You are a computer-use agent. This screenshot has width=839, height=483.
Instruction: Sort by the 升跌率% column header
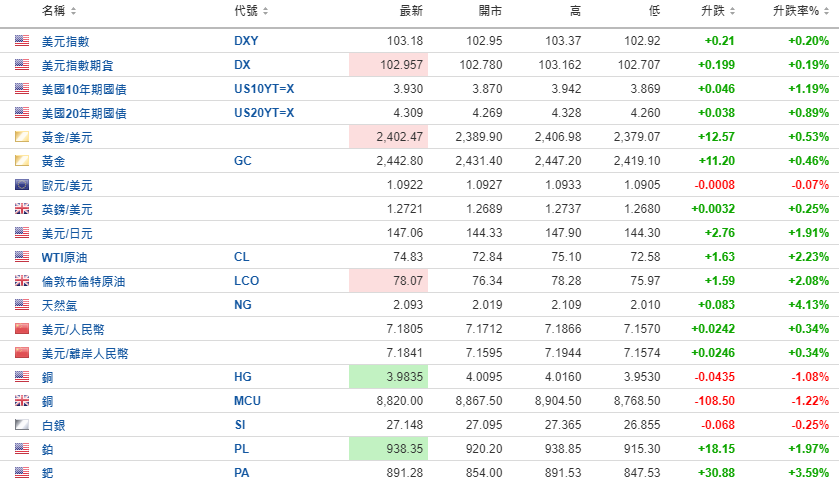tap(800, 11)
